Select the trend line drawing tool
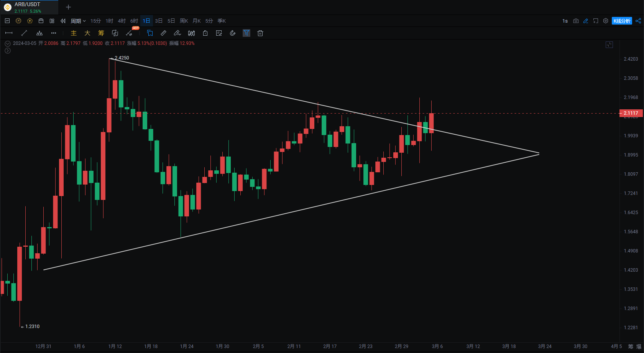Screen dimensions: 644x353 point(24,33)
